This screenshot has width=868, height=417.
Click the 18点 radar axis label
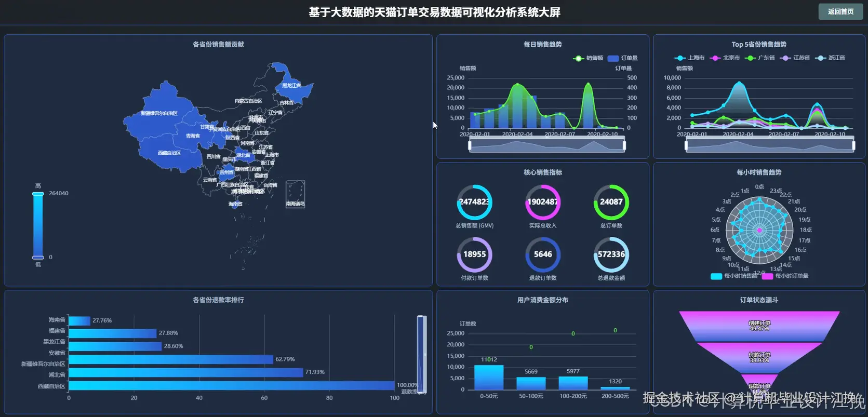(x=806, y=230)
